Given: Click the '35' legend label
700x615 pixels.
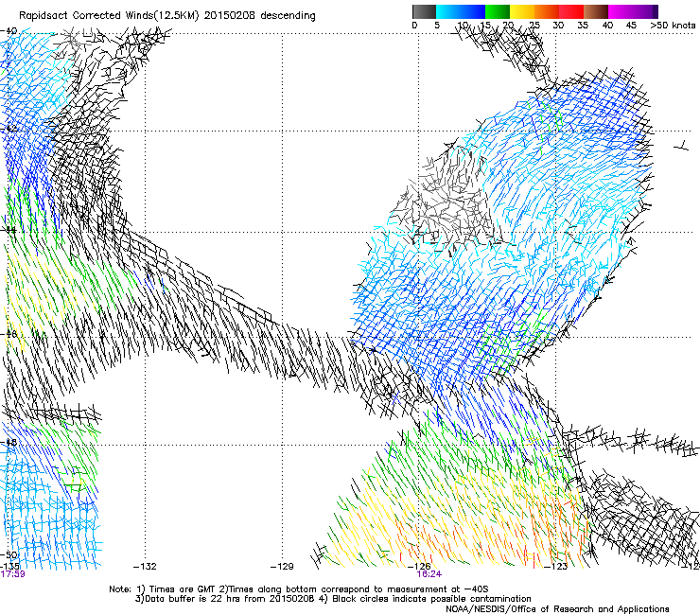Looking at the screenshot, I should pyautogui.click(x=583, y=25).
